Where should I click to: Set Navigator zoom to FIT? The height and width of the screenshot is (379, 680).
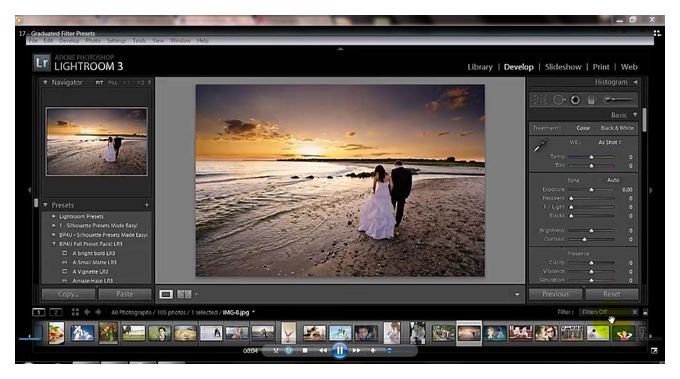pyautogui.click(x=99, y=82)
